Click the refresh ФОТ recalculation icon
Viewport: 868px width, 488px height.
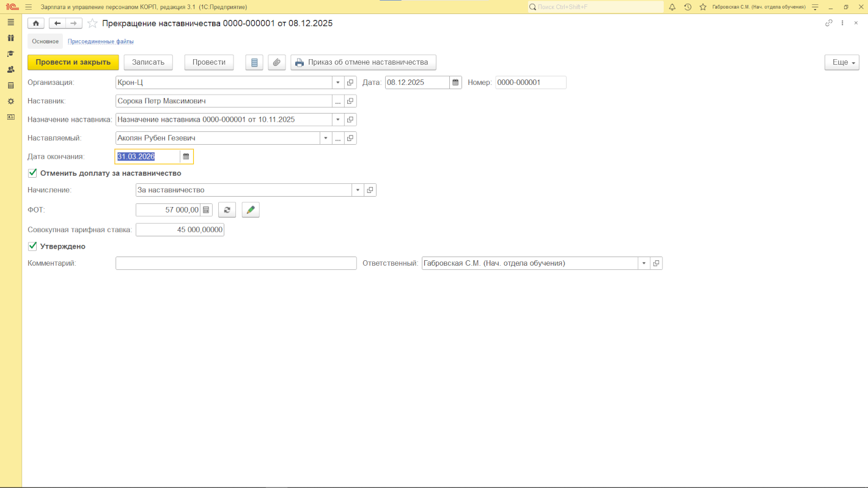pos(227,210)
